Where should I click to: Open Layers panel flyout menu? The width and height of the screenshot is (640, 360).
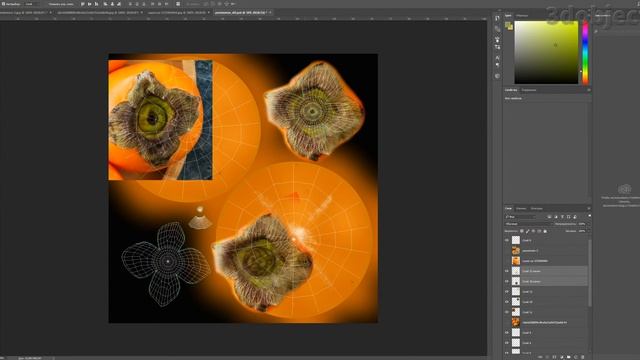coord(589,209)
